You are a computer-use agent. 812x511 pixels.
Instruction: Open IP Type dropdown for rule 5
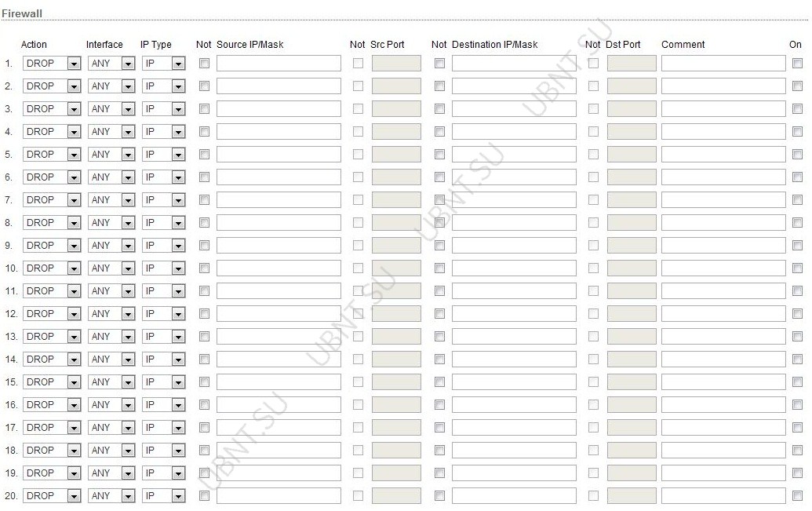pyautogui.click(x=164, y=155)
